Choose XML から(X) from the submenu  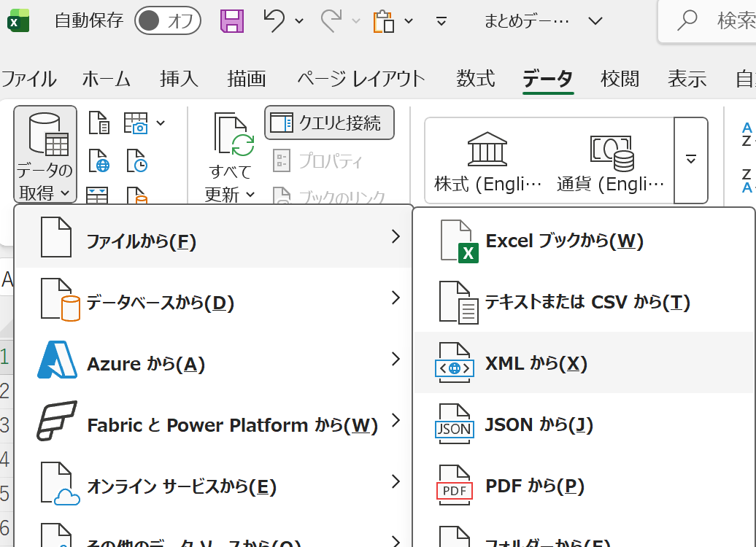(536, 363)
